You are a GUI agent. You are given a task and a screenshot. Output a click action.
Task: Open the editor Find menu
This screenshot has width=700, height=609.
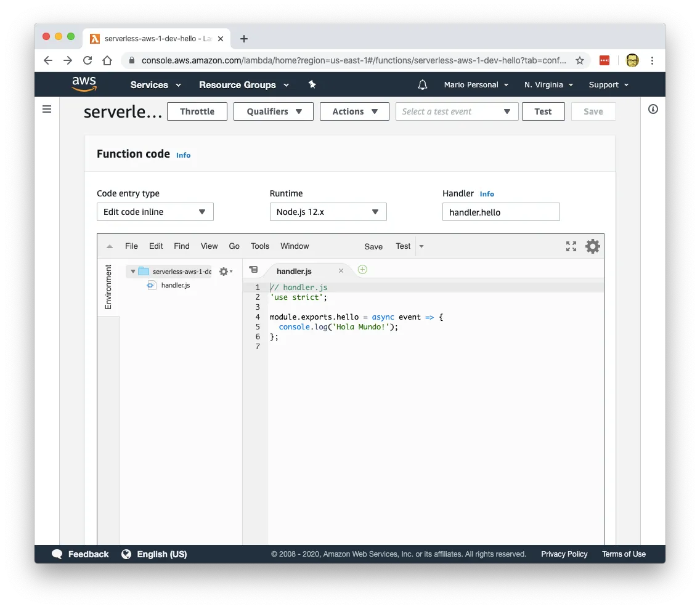tap(182, 246)
